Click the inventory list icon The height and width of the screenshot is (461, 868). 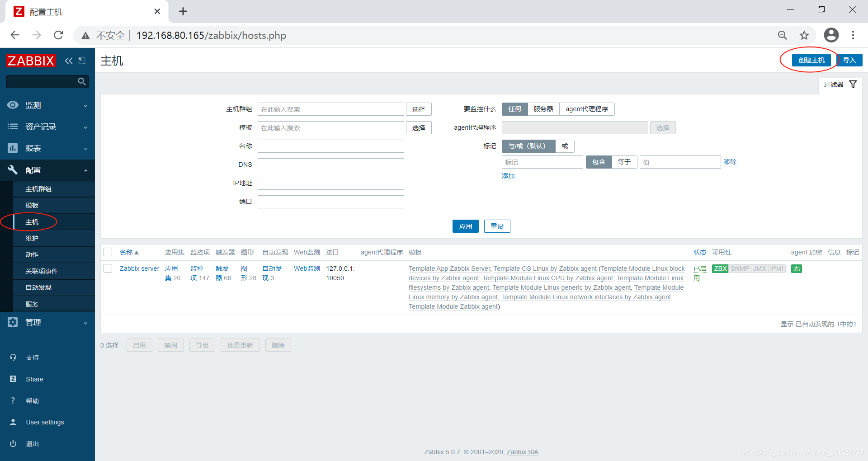click(x=13, y=127)
